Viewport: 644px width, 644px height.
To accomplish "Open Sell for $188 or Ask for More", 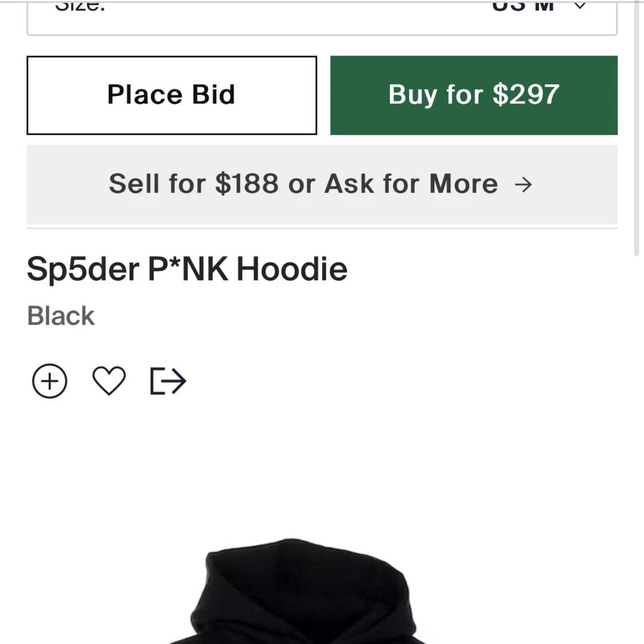I will tap(322, 184).
